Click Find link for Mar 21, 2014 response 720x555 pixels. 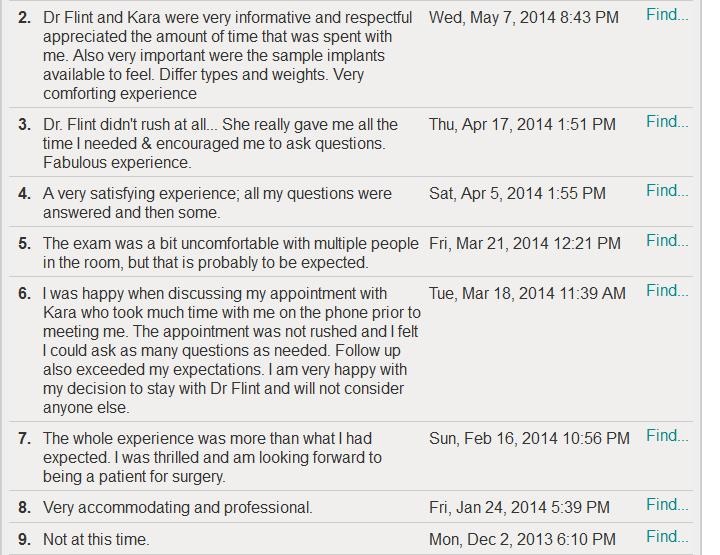(667, 241)
